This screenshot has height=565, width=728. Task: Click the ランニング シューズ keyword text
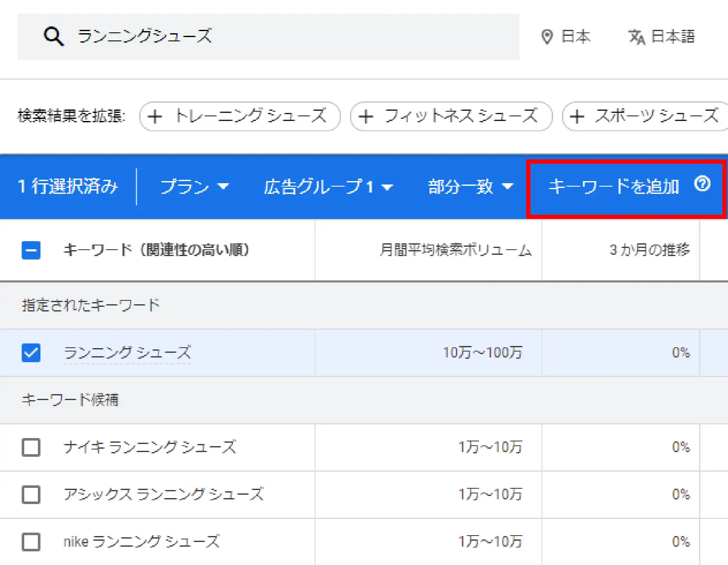pos(127,353)
